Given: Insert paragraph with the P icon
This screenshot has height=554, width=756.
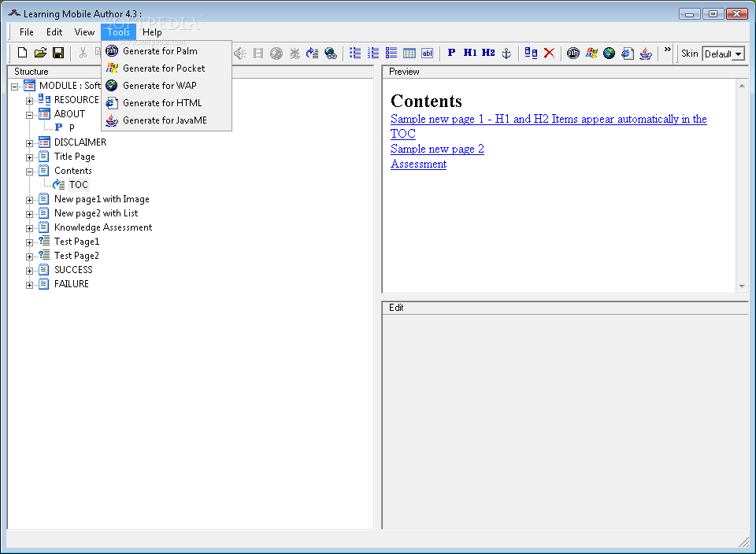Looking at the screenshot, I should point(451,53).
